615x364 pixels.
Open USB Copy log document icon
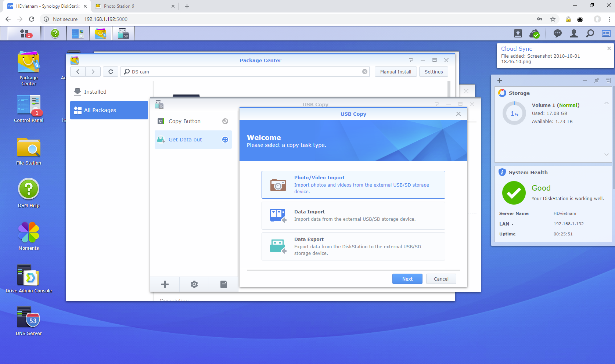224,284
